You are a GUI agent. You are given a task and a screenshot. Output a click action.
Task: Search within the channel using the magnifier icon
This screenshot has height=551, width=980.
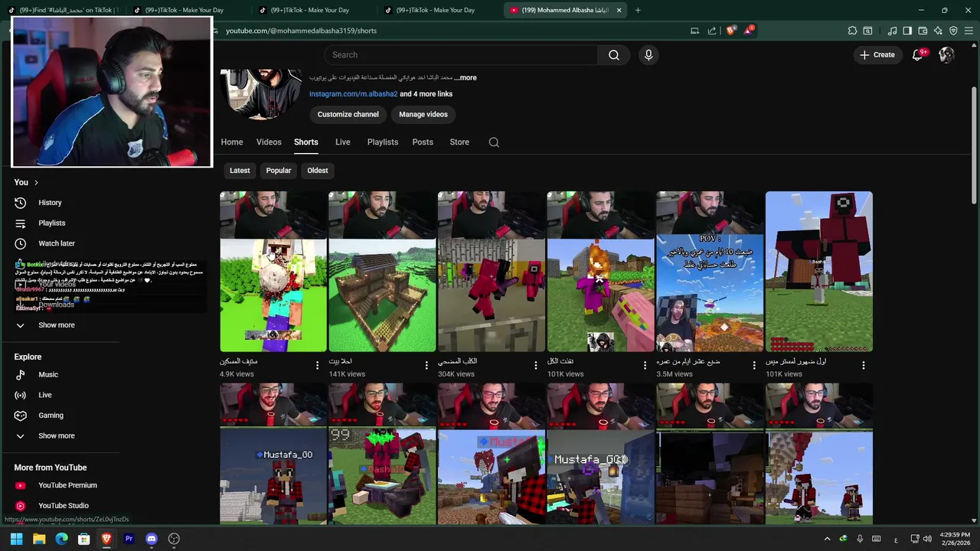[x=494, y=142]
